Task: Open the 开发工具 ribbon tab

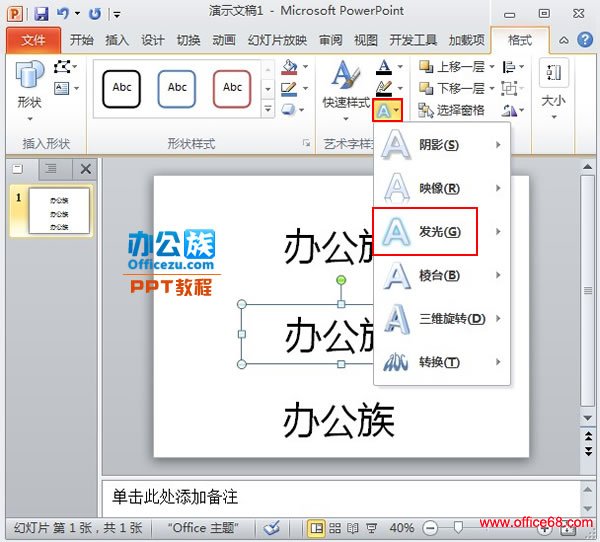Action: [x=413, y=40]
